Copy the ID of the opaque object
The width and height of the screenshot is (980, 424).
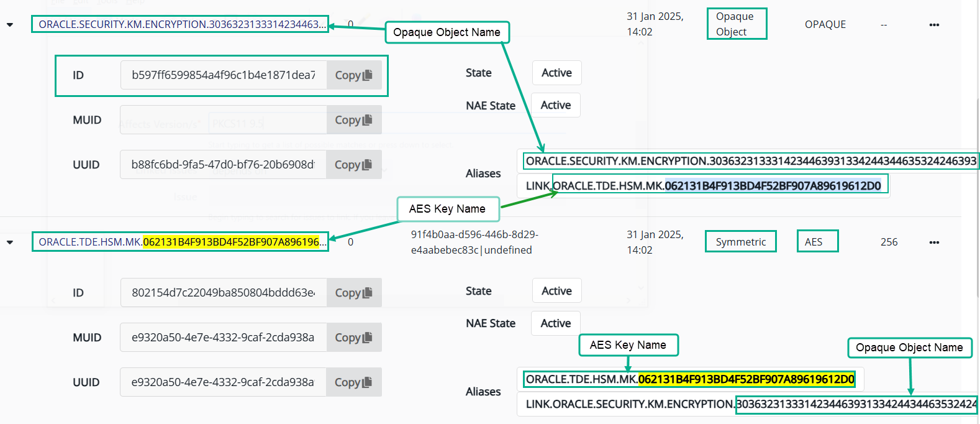(x=353, y=75)
